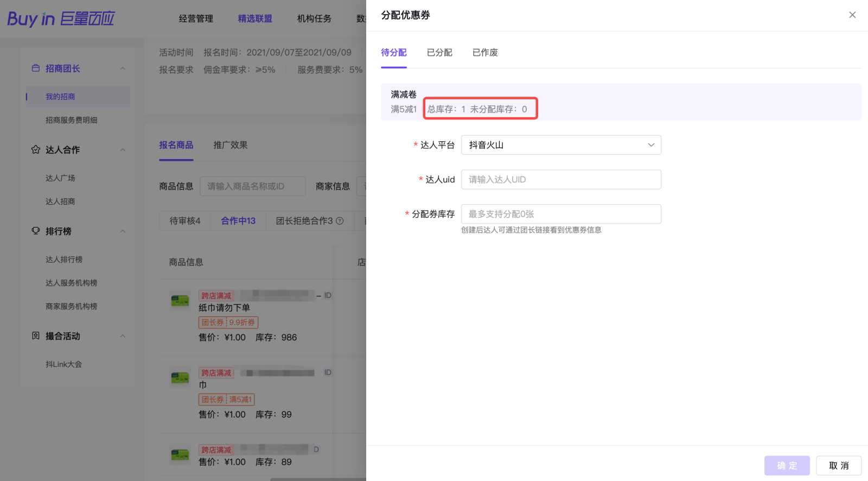
Task: Switch to the 已分配 tab
Action: [439, 53]
